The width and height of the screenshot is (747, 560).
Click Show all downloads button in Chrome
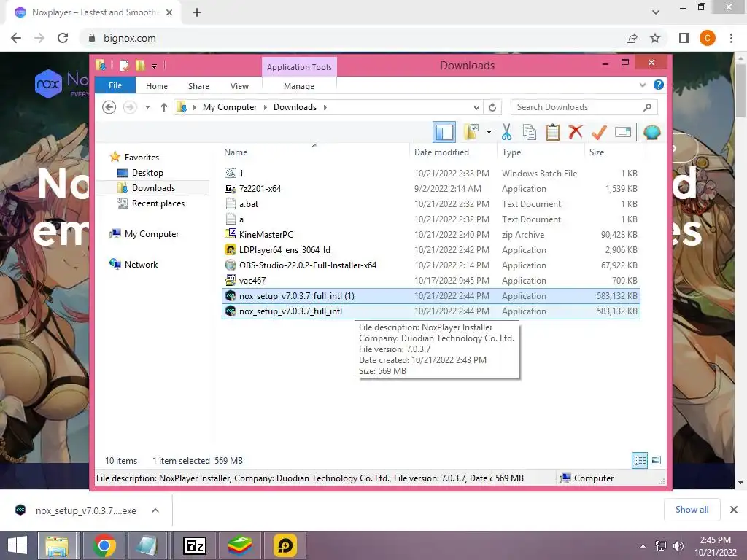[692, 510]
